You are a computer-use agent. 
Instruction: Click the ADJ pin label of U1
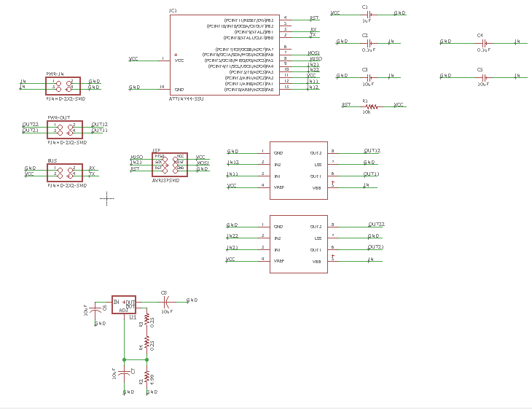(x=123, y=311)
